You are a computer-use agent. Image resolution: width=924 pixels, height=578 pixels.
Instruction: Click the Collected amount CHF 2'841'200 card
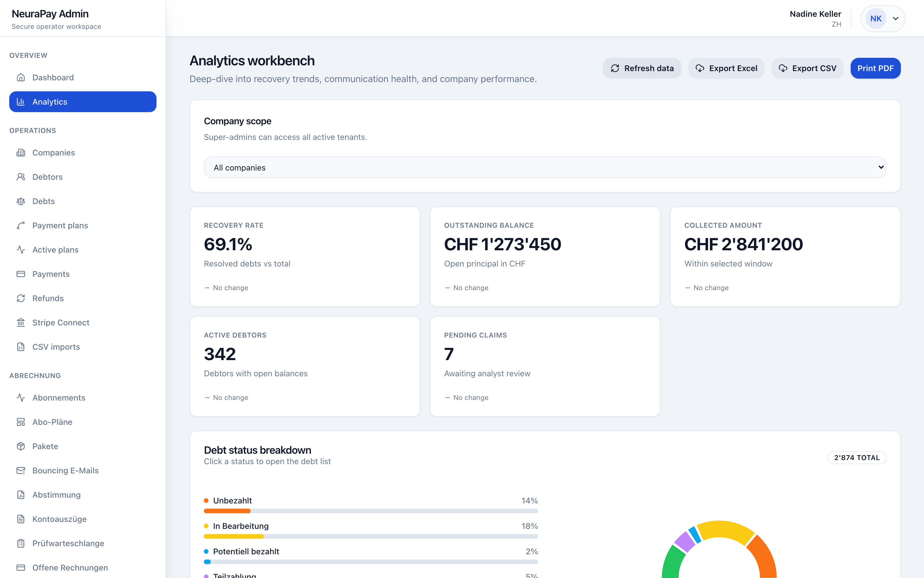click(x=785, y=257)
